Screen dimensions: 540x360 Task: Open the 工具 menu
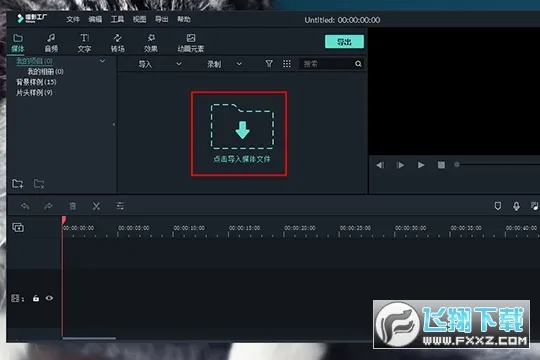[117, 19]
